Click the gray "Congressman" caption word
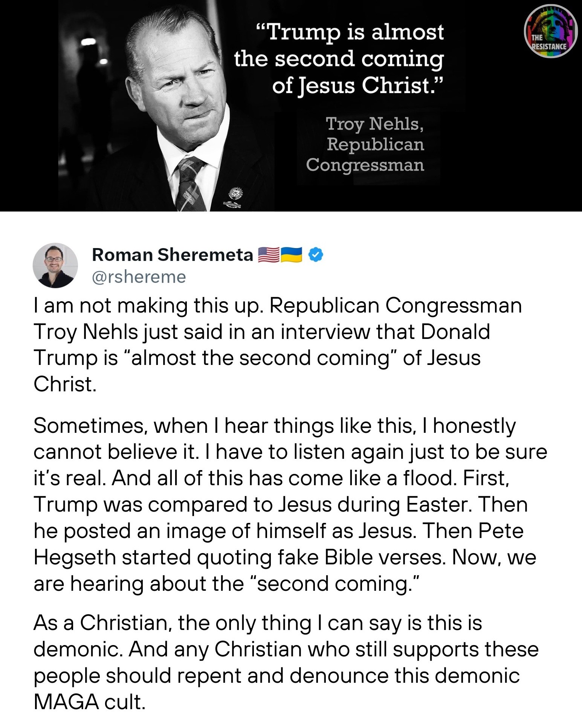Image resolution: width=582 pixels, height=728 pixels. pos(365,165)
